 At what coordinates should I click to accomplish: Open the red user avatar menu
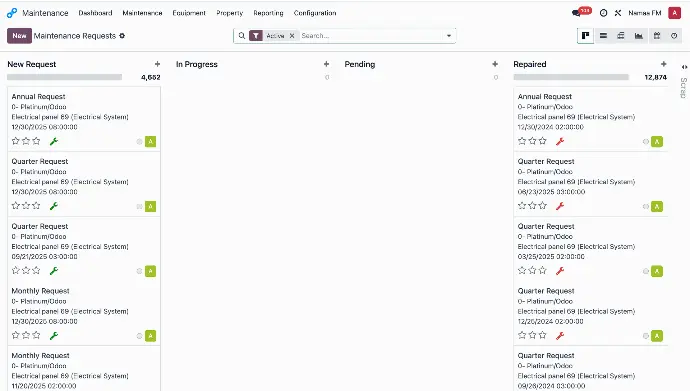674,13
